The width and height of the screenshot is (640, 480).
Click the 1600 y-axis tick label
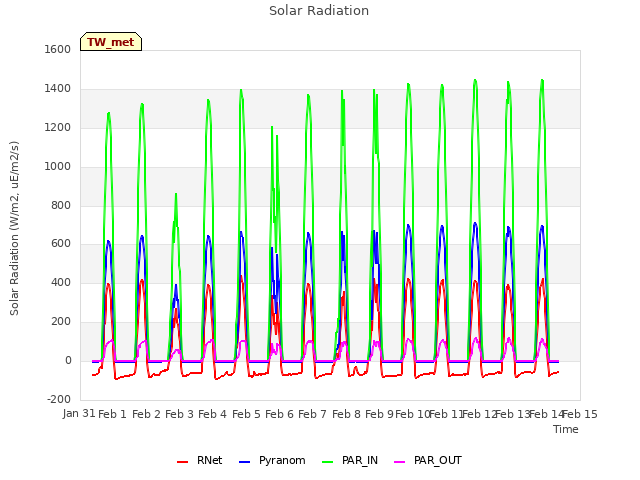click(x=58, y=49)
